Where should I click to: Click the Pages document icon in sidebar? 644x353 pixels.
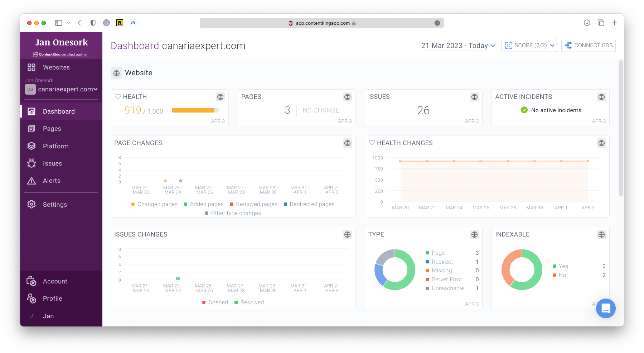click(32, 129)
